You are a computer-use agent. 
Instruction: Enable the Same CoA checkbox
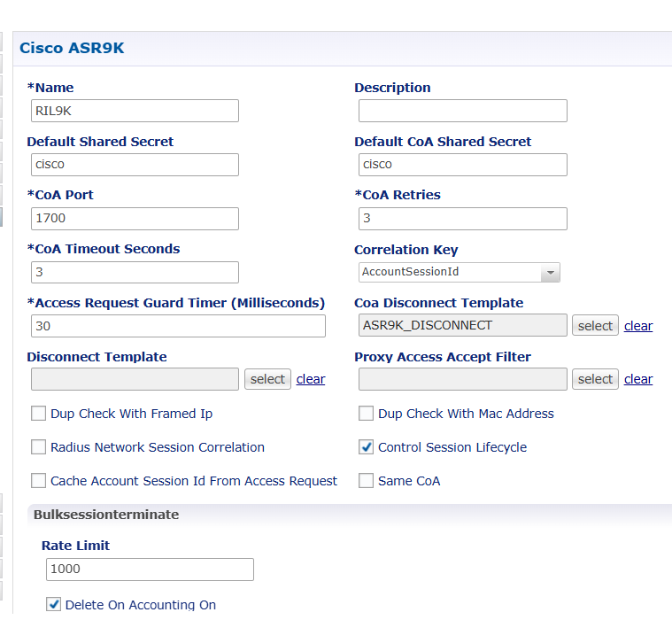[x=366, y=481]
